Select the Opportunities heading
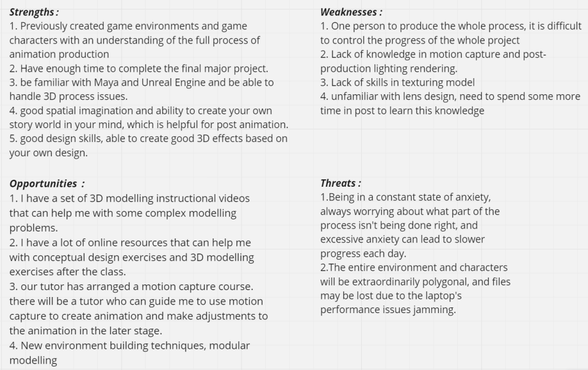 (47, 183)
